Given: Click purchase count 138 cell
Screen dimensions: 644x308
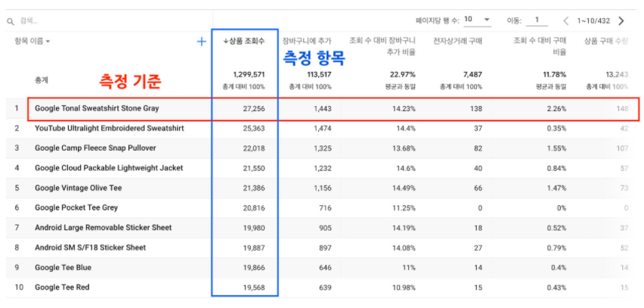Looking at the screenshot, I should click(x=476, y=109).
